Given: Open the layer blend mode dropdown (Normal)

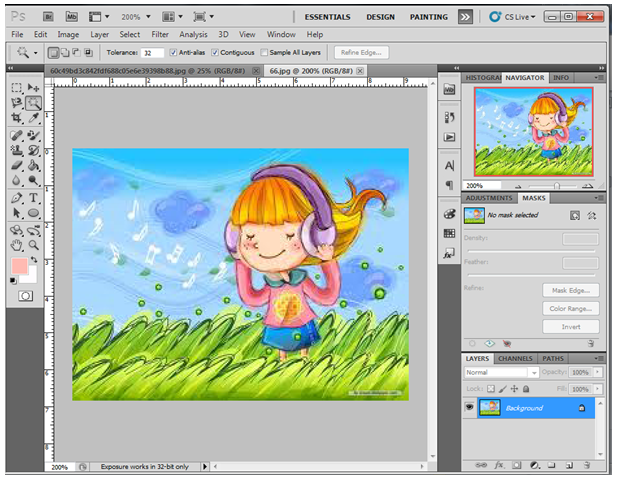Looking at the screenshot, I should (x=501, y=372).
